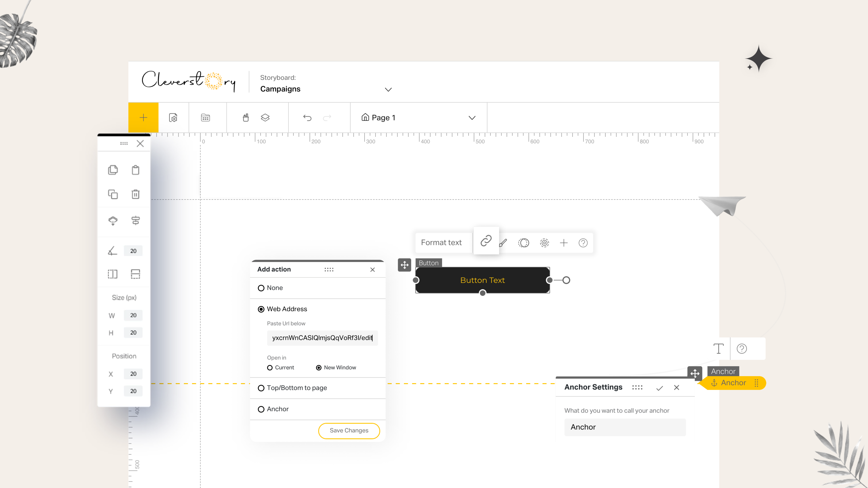Click the duplicate icon in side panel
Viewport: 868px width, 488px height.
[113, 194]
